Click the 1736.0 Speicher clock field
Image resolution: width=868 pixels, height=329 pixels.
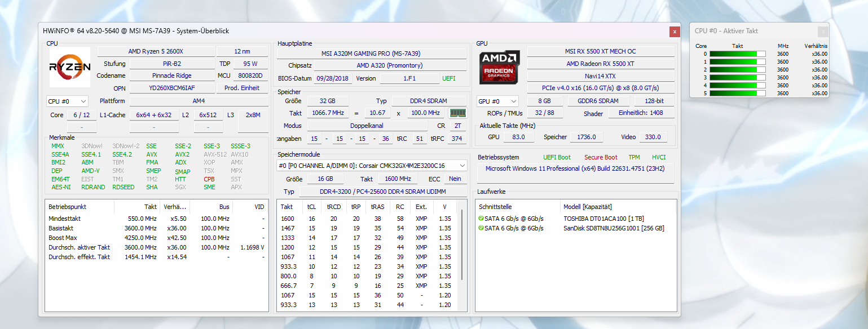click(586, 137)
